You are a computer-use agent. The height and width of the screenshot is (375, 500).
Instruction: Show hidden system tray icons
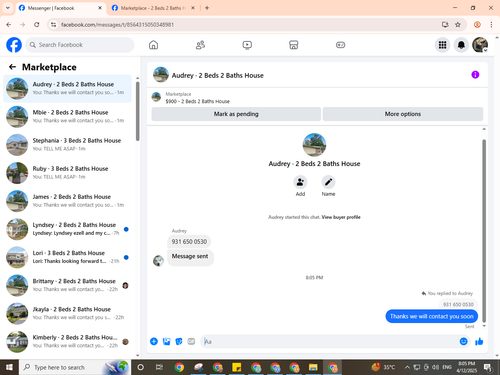pos(407,367)
